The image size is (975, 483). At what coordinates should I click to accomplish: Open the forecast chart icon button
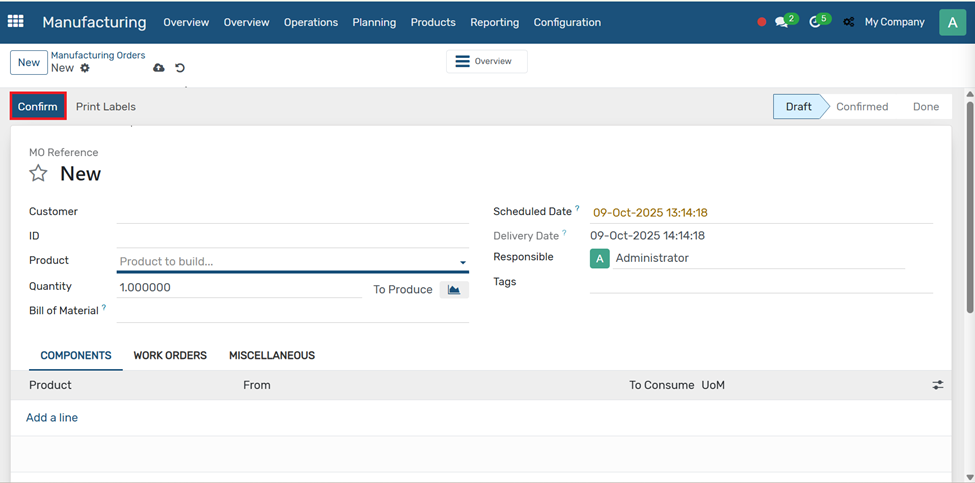(454, 289)
